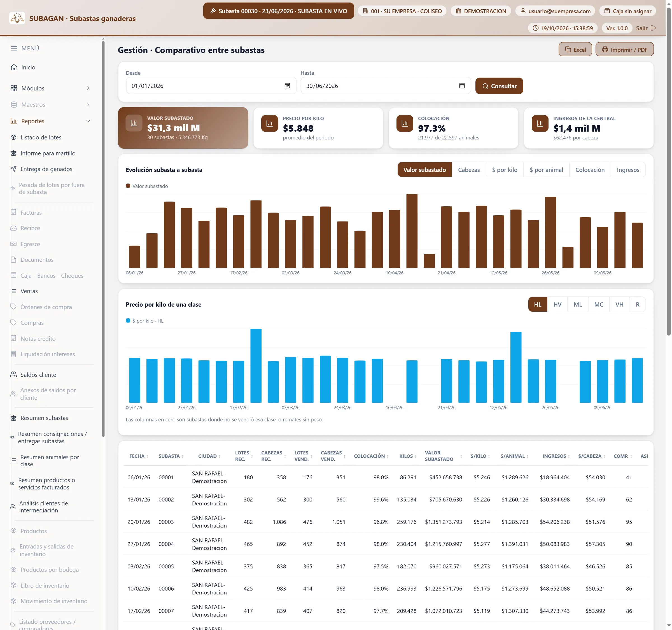
Task: Show the Colocación evolution chart
Action: [x=590, y=170]
